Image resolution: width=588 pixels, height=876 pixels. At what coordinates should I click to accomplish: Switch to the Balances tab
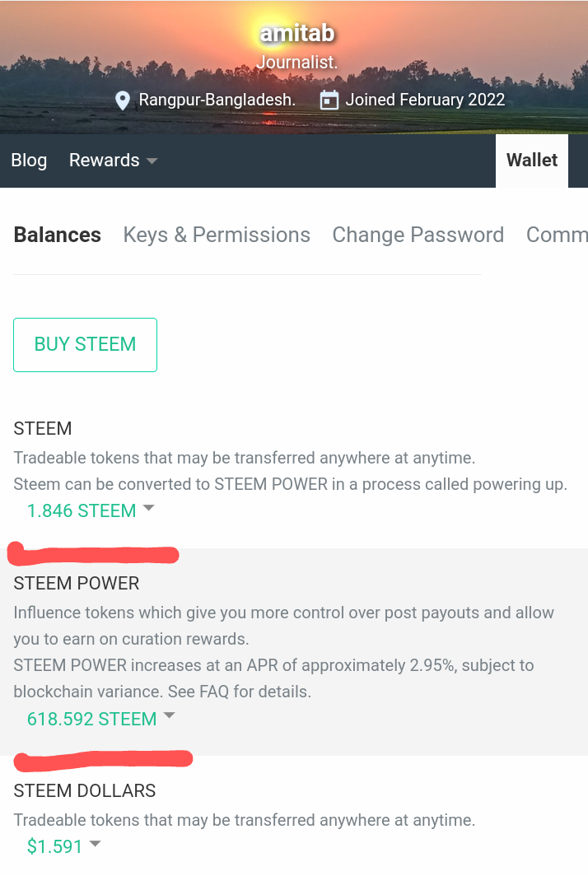tap(58, 235)
